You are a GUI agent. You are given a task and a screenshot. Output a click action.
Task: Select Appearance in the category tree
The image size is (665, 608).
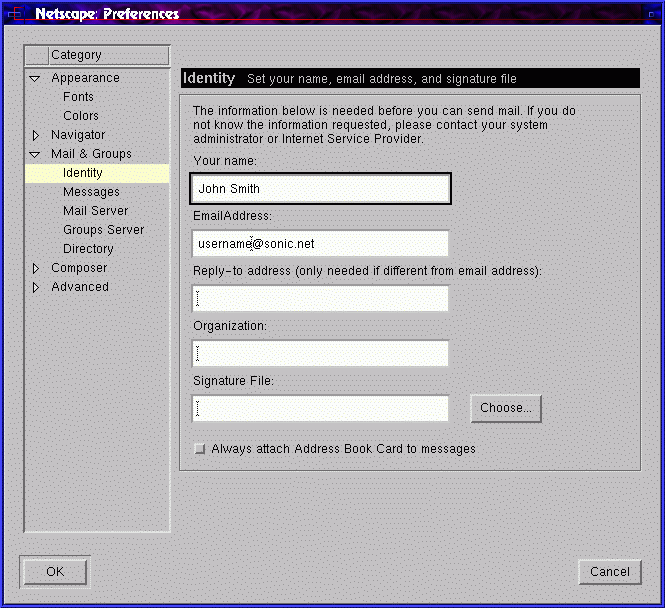[x=85, y=78]
